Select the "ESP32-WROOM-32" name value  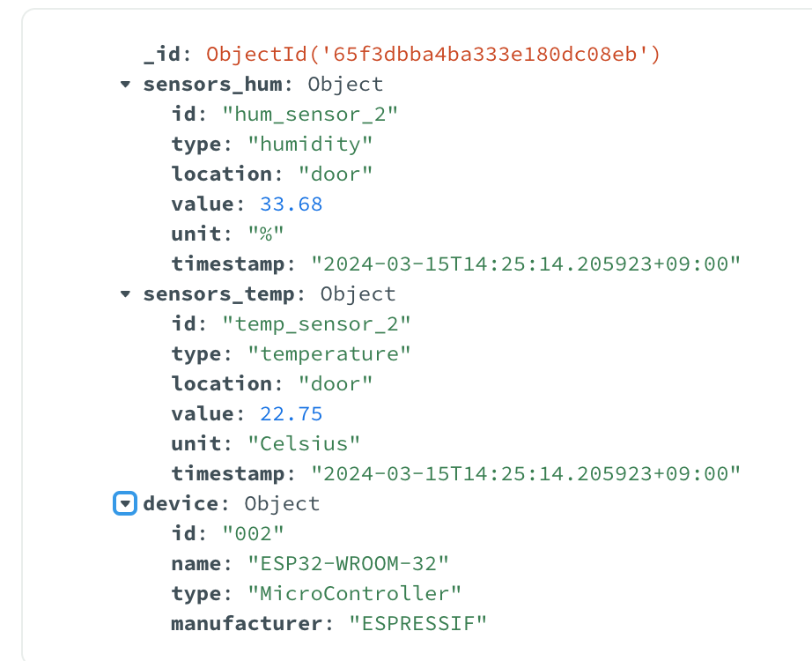(349, 564)
